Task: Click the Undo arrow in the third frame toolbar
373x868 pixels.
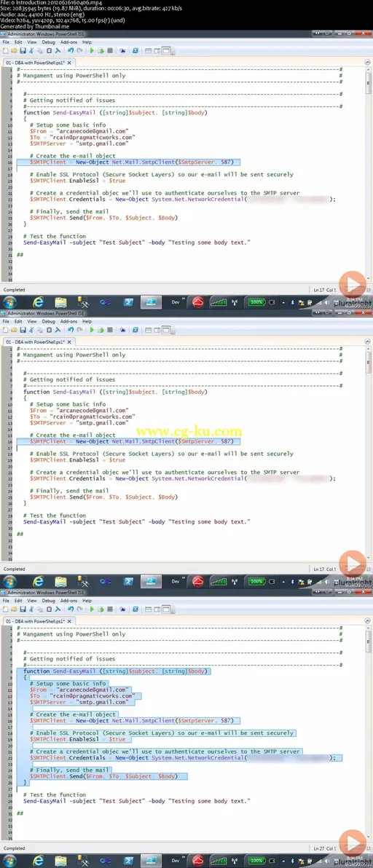Action: click(70, 609)
